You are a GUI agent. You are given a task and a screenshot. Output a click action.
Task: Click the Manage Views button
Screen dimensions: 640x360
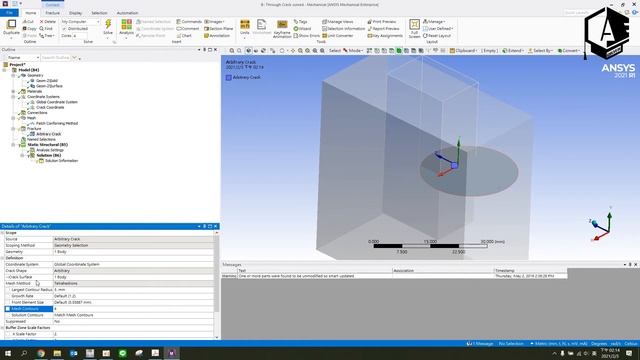338,22
